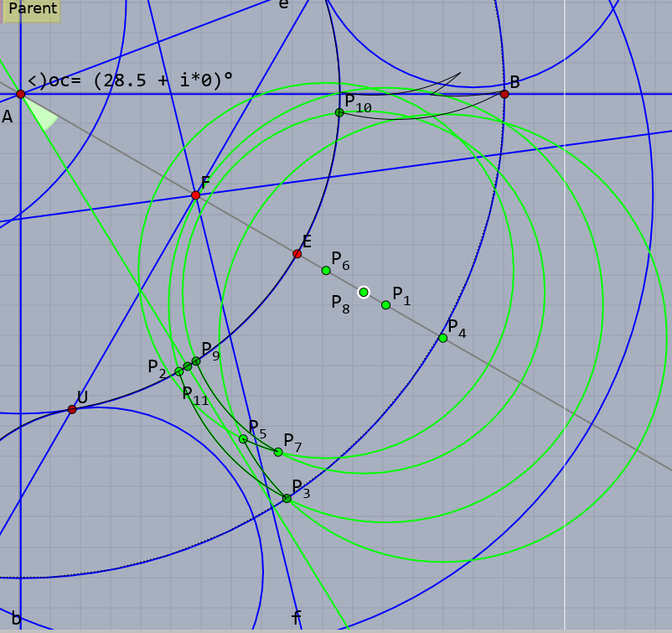The image size is (672, 633).
Task: Select red point A
Action: tap(21, 94)
